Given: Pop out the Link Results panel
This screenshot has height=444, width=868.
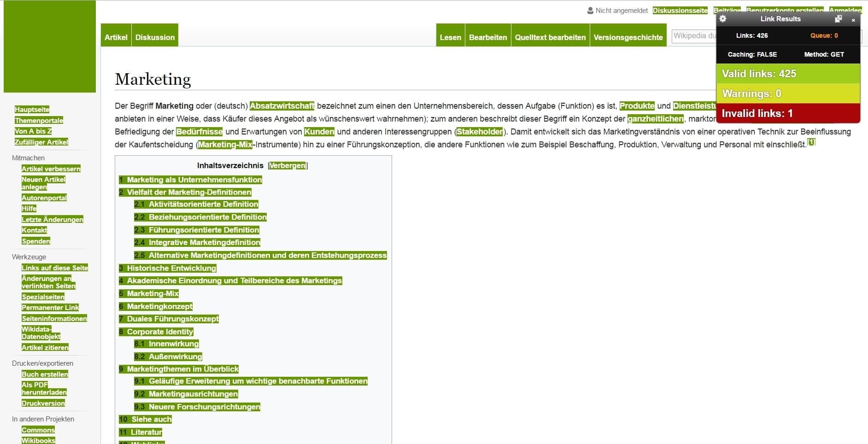Looking at the screenshot, I should click(x=839, y=19).
